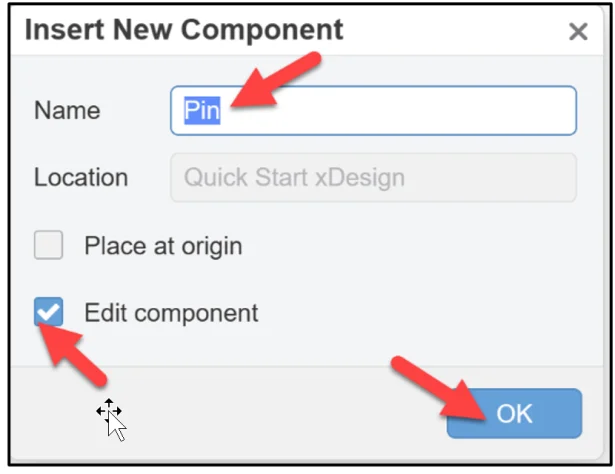
Task: Click the red arrow pointing at Name field
Action: (x=273, y=81)
